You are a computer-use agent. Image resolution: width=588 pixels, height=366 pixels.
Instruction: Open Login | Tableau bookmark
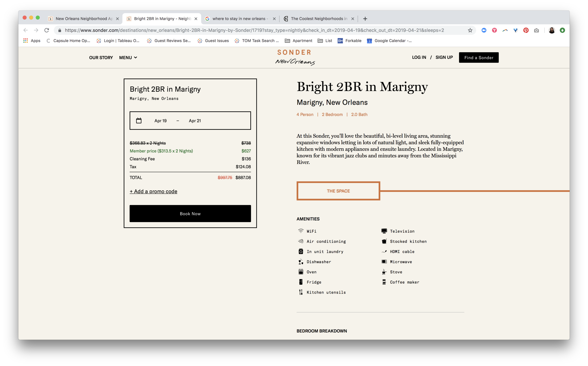118,41
